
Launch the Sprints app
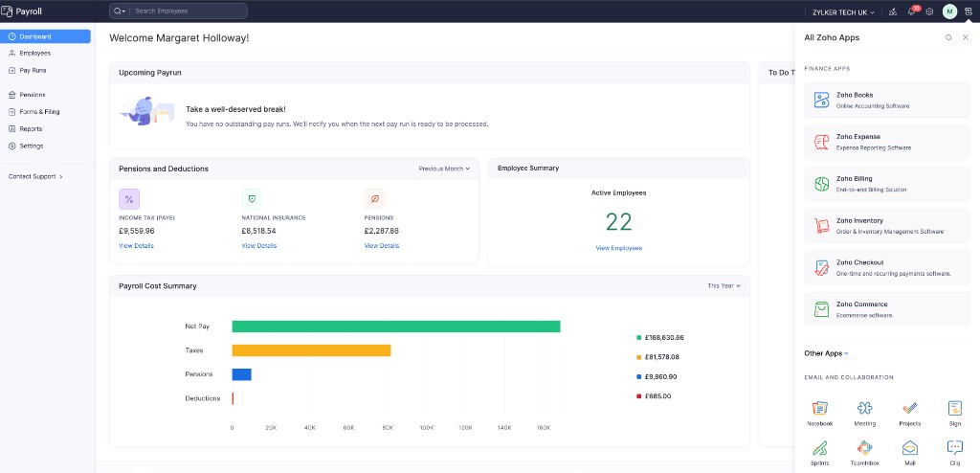(820, 453)
